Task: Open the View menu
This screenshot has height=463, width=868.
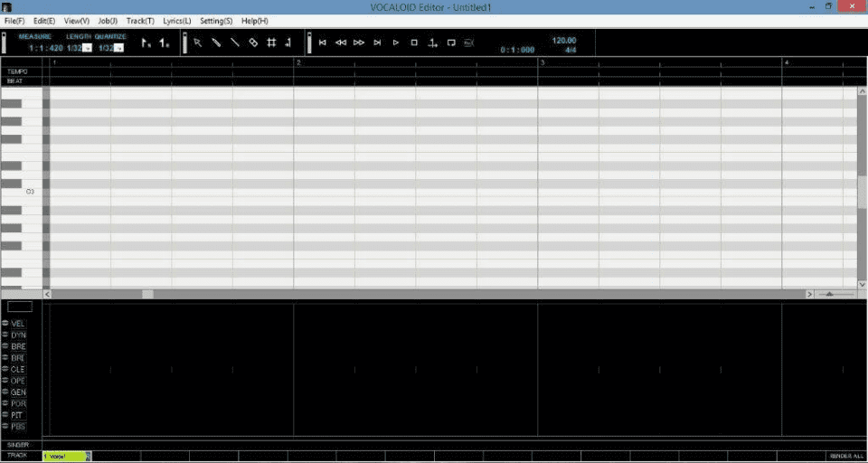Action: pyautogui.click(x=76, y=21)
